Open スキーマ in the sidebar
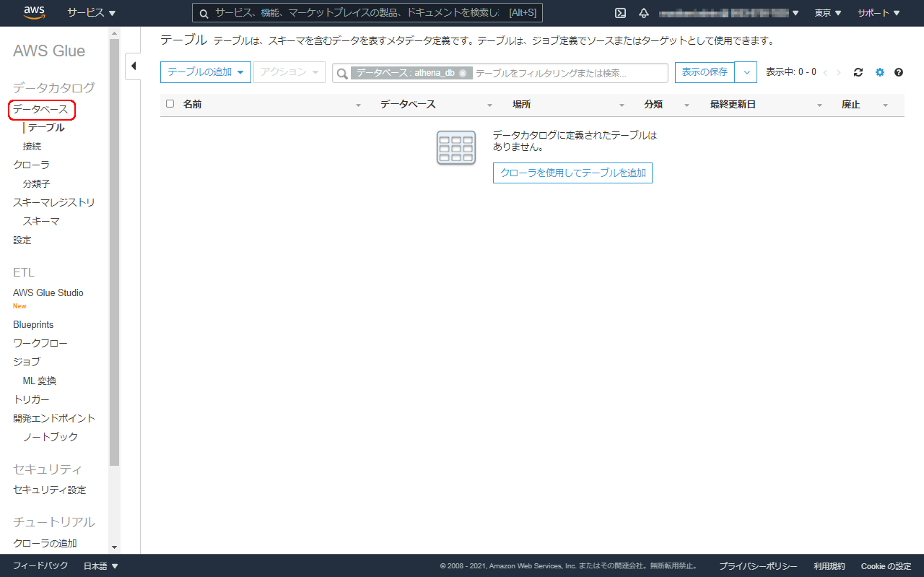This screenshot has height=577, width=924. coord(41,222)
